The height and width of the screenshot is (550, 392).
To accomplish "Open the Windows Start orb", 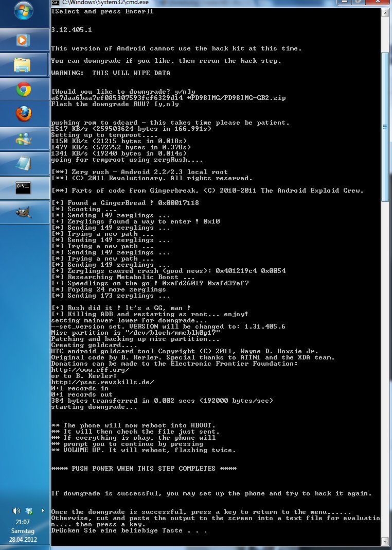I will pos(24,10).
